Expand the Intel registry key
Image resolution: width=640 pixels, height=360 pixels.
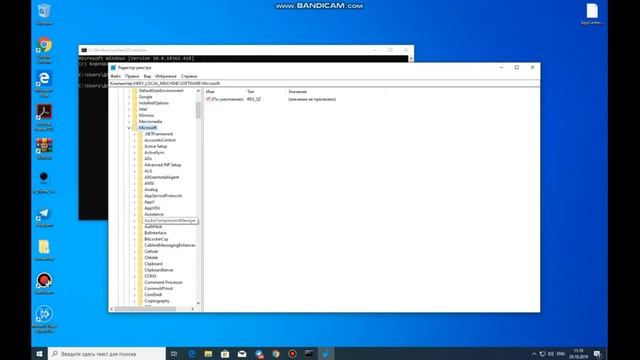click(x=129, y=109)
